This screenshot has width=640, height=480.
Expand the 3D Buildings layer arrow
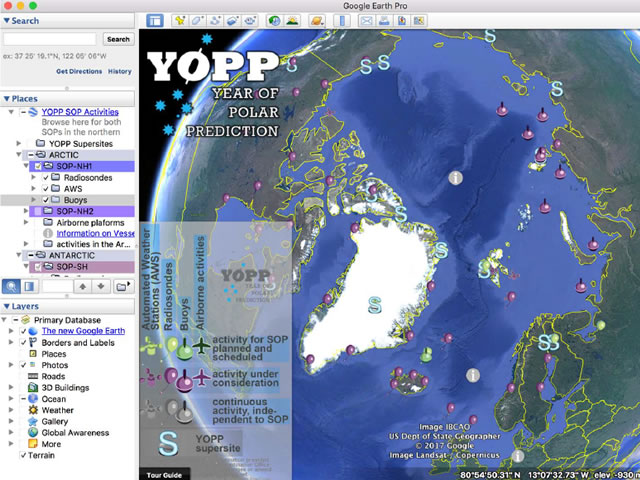point(11,387)
